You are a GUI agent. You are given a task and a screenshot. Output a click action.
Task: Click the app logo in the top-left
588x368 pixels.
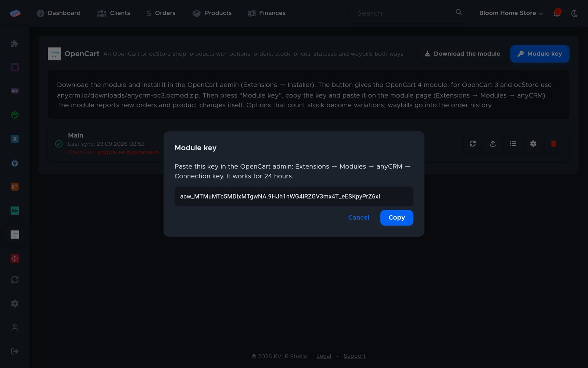coord(15,13)
